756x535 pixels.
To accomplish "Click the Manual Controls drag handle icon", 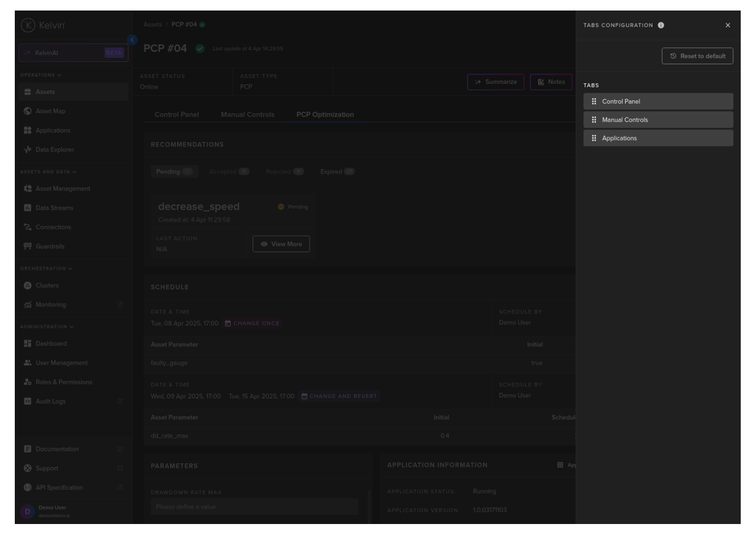I will 594,120.
